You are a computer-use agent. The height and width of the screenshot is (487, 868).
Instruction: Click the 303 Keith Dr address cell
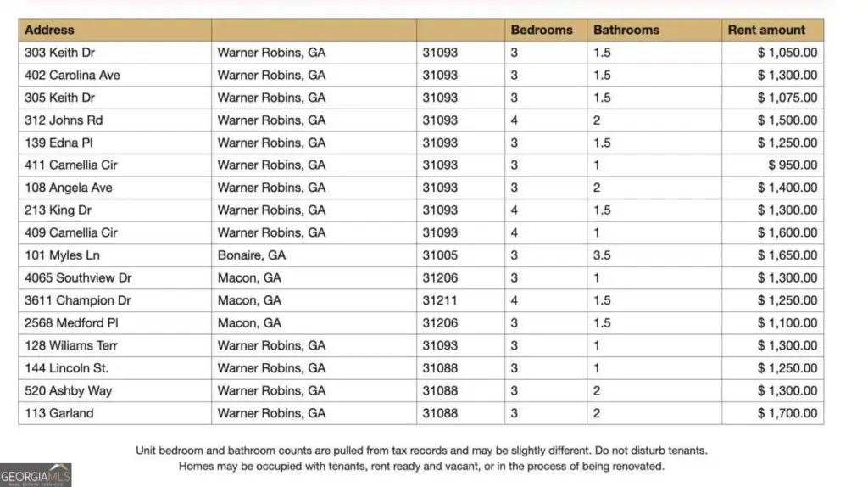[x=60, y=53]
